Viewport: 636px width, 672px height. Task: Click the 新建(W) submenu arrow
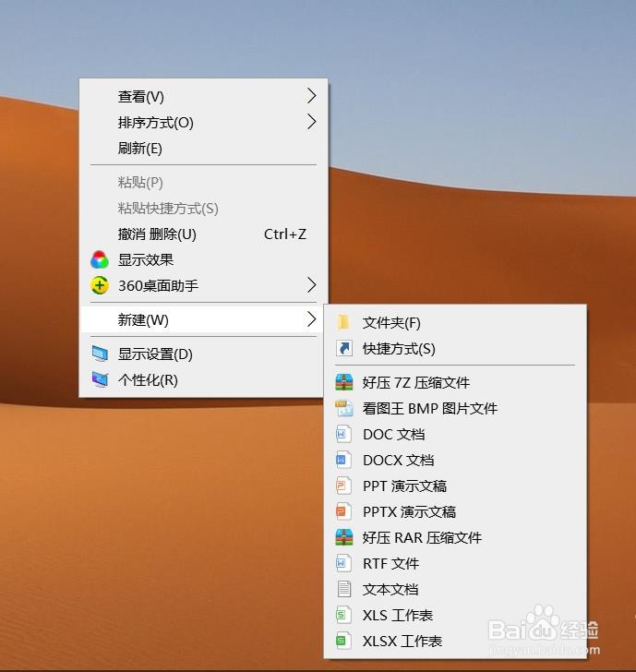click(x=312, y=319)
